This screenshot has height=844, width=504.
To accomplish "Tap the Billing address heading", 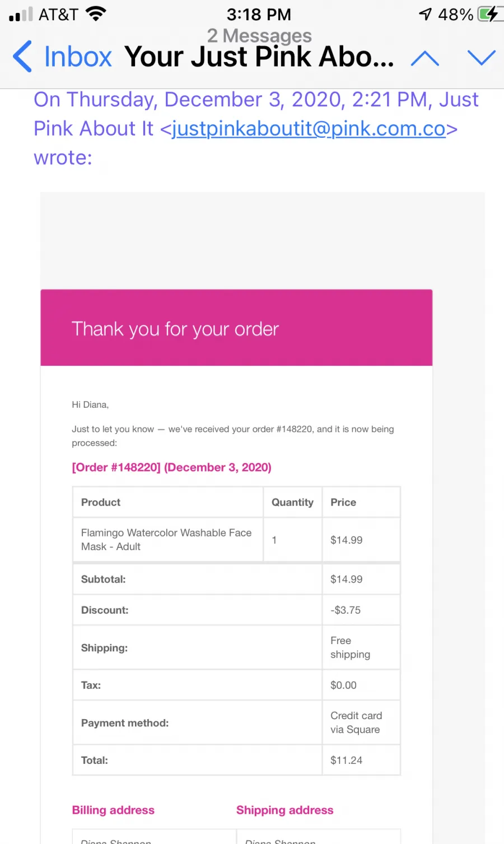I will 113,810.
